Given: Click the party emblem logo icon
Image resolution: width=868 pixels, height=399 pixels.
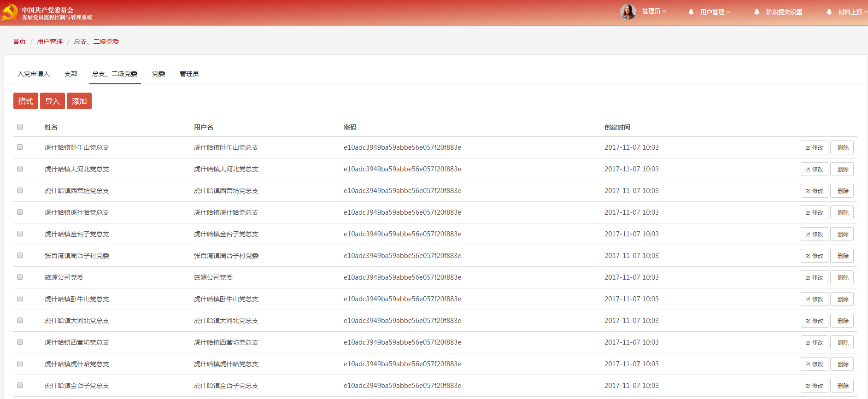Looking at the screenshot, I should (x=10, y=12).
